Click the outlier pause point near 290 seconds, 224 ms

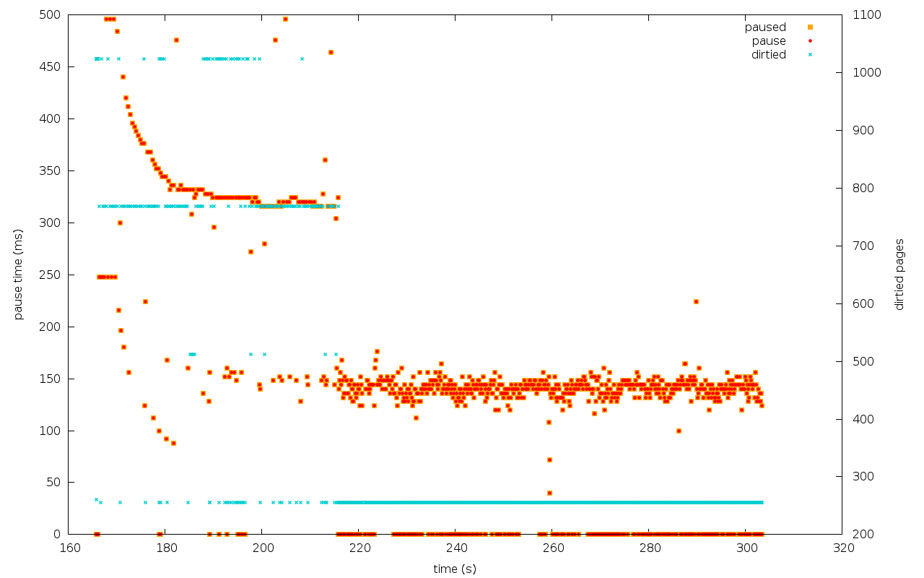(696, 301)
